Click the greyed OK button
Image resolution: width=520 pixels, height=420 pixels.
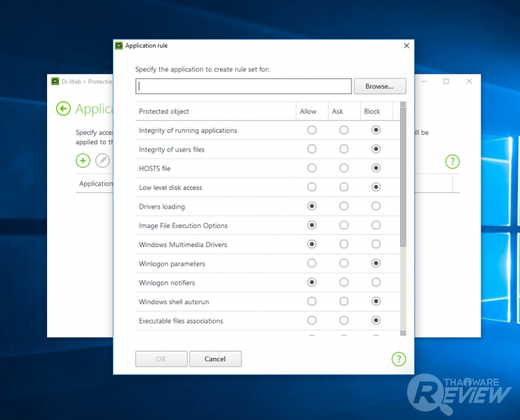[x=161, y=359]
